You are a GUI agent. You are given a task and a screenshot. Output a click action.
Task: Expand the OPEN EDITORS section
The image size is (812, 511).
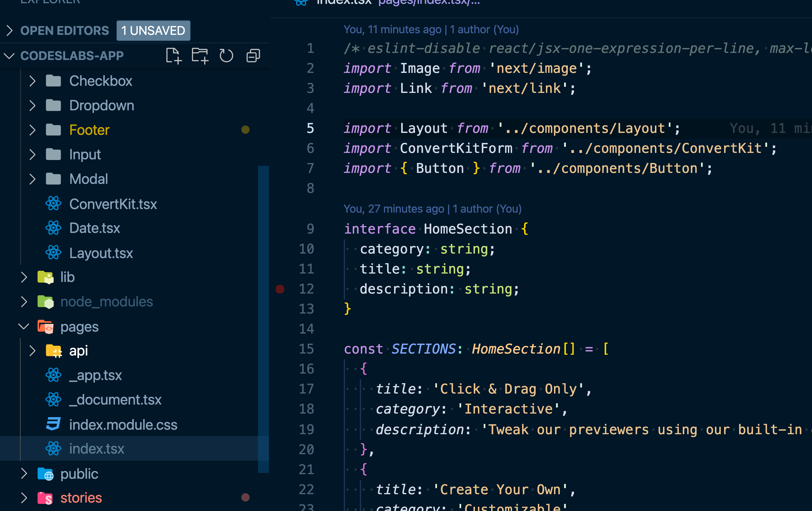pos(9,31)
